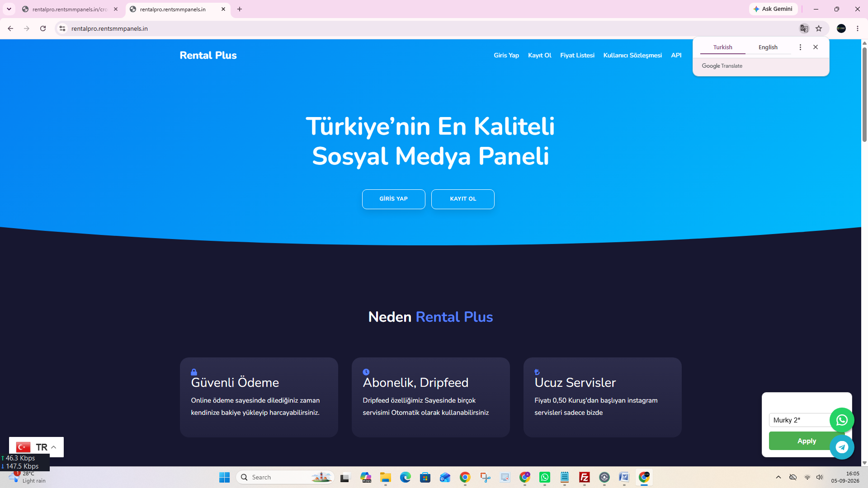868x488 pixels.
Task: Open Giris Yap in the navigation bar
Action: point(506,55)
